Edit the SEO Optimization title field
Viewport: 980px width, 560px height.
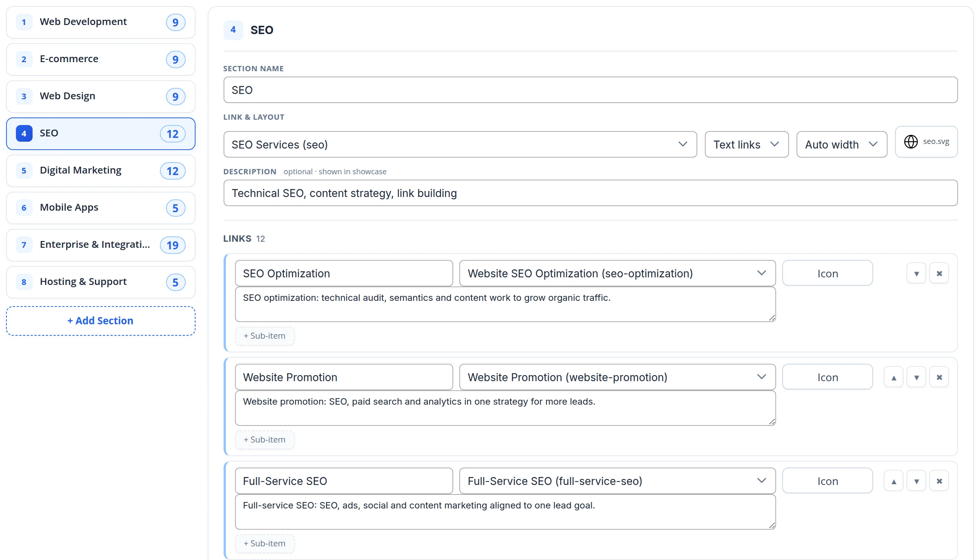point(344,274)
